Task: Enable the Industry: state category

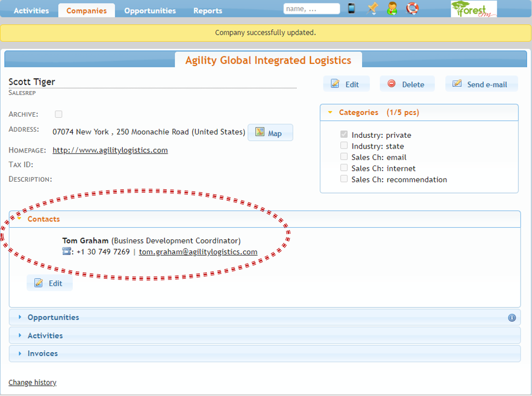Action: [344, 146]
